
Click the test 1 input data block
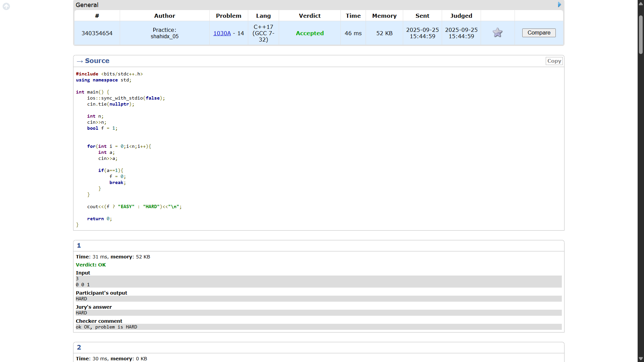point(318,282)
